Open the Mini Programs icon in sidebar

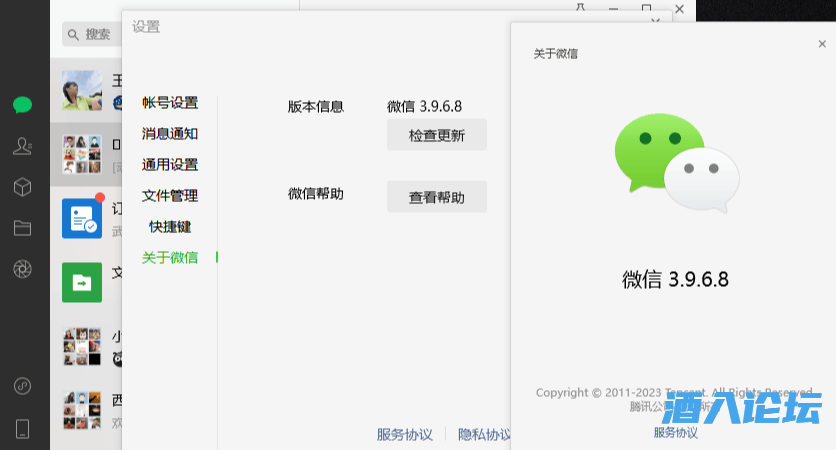(22, 386)
